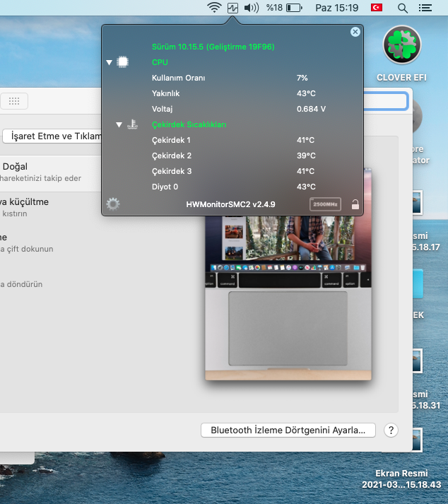Open the volume control in menu bar
Image resolution: width=448 pixels, height=504 pixels.
pos(251,8)
